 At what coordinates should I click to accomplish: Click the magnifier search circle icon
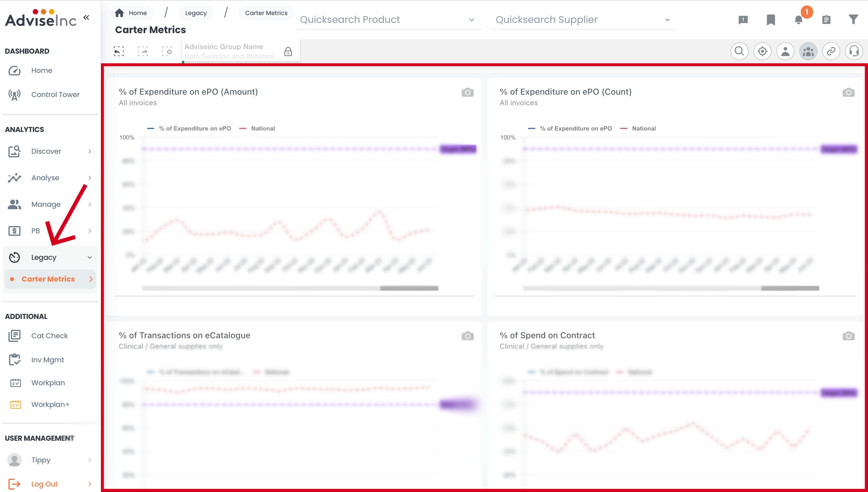[x=739, y=51]
